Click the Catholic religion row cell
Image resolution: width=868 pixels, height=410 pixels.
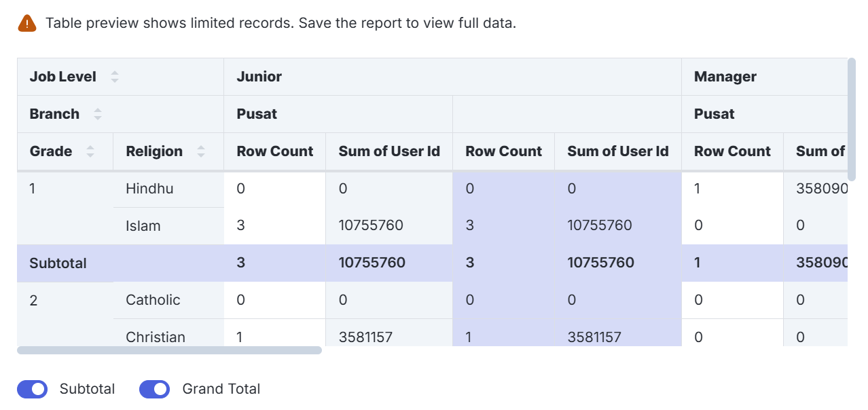point(153,300)
